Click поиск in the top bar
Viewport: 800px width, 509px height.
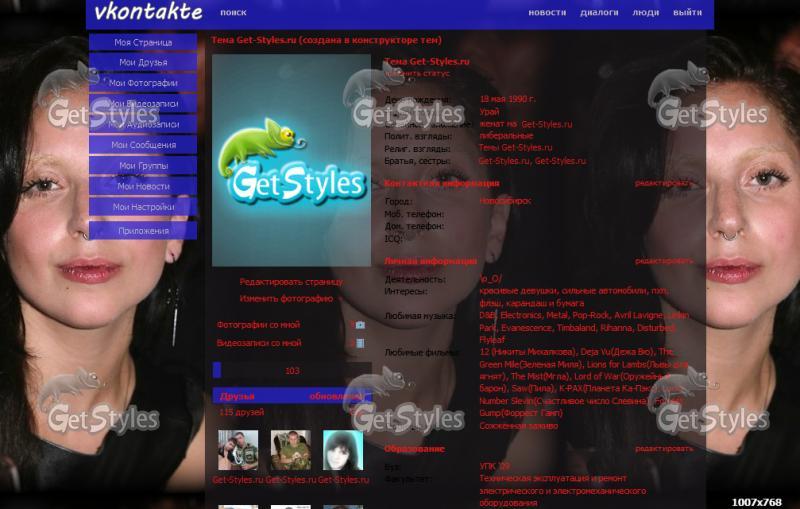[233, 13]
